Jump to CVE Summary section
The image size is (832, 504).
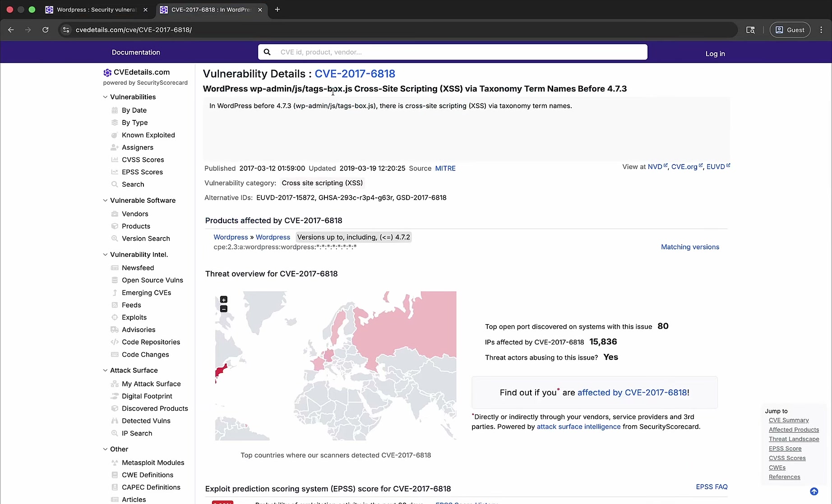(789, 420)
